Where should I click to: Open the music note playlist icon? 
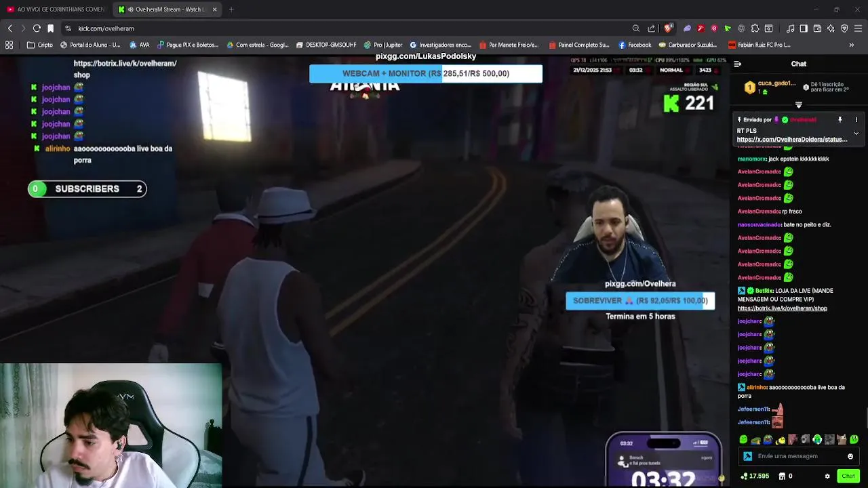(790, 28)
